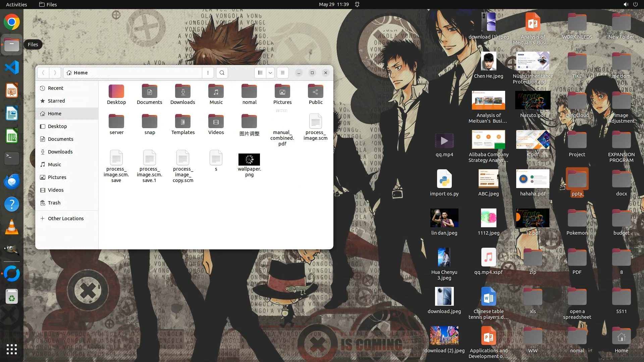
Task: Open Visual Studio Code from dock
Action: pos(12,68)
